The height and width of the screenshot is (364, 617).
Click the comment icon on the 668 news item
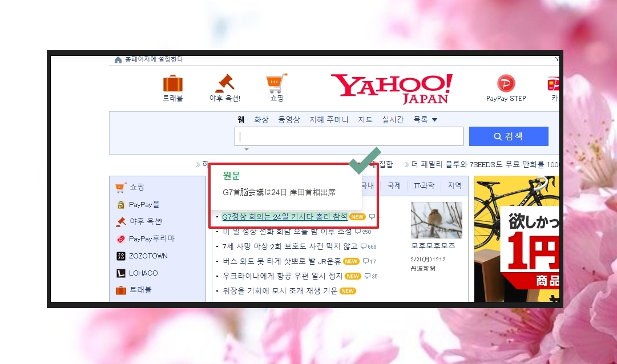[x=364, y=246]
